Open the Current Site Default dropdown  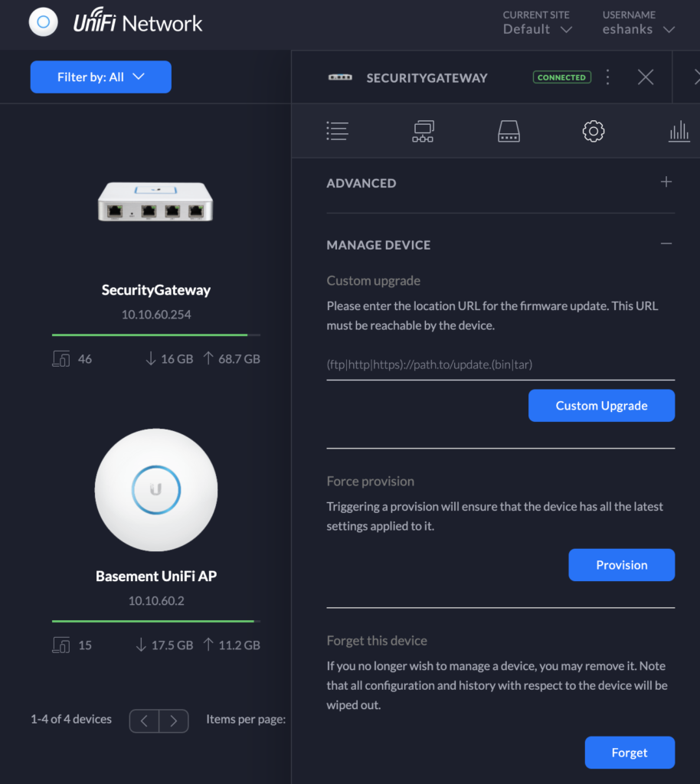pyautogui.click(x=538, y=23)
